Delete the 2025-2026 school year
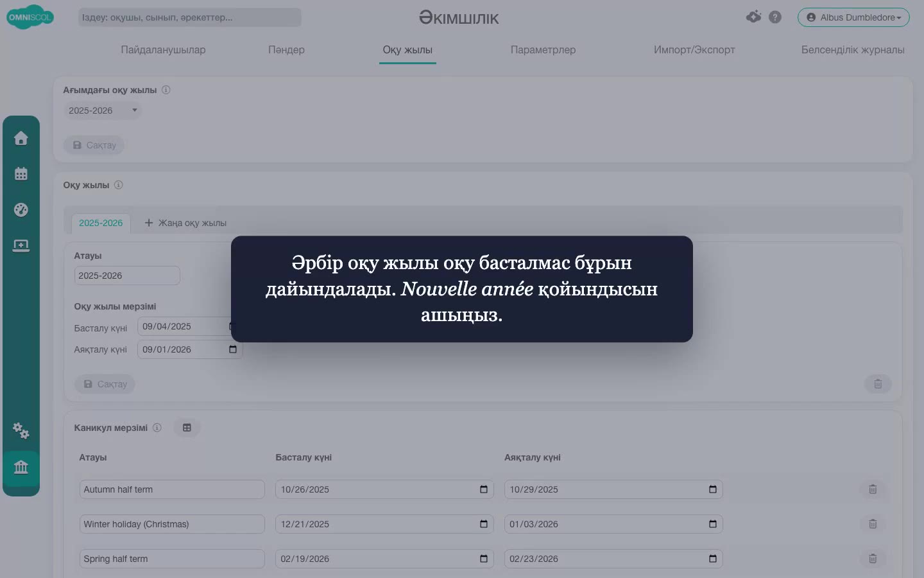Image resolution: width=924 pixels, height=578 pixels. pos(878,384)
